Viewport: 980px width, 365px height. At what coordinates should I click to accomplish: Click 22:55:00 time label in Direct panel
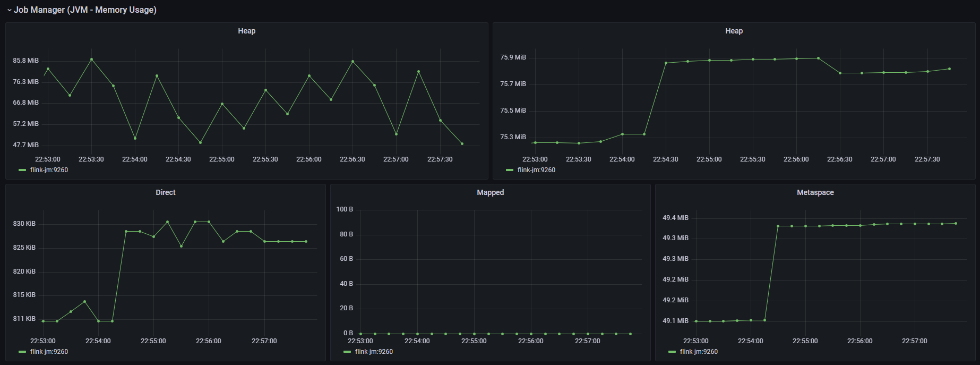[x=153, y=341]
